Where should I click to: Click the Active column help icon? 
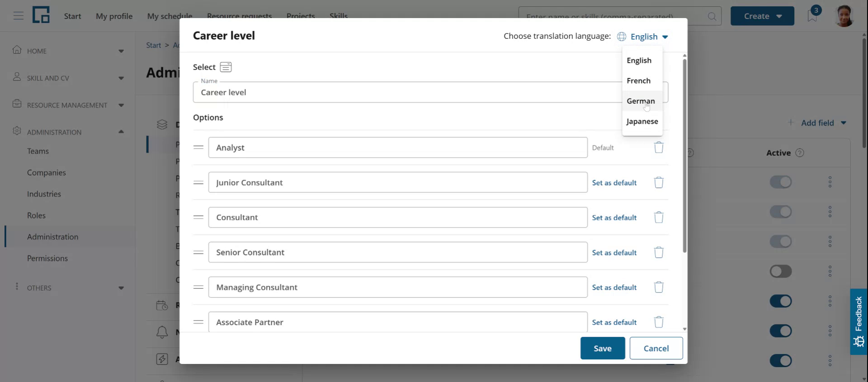[x=800, y=153]
